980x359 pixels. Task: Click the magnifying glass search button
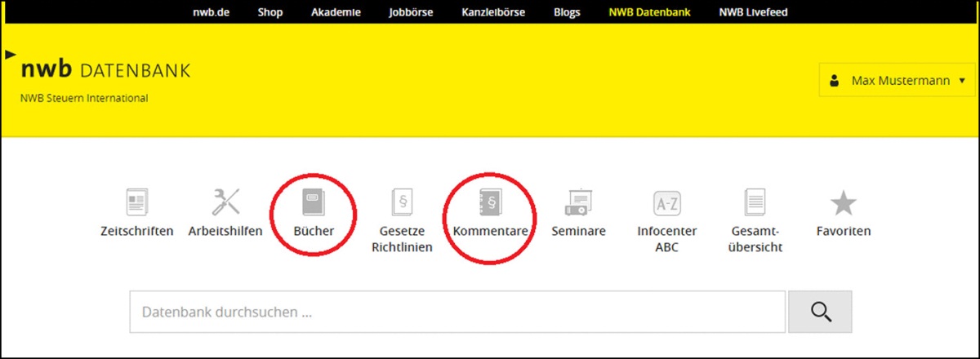click(x=820, y=312)
